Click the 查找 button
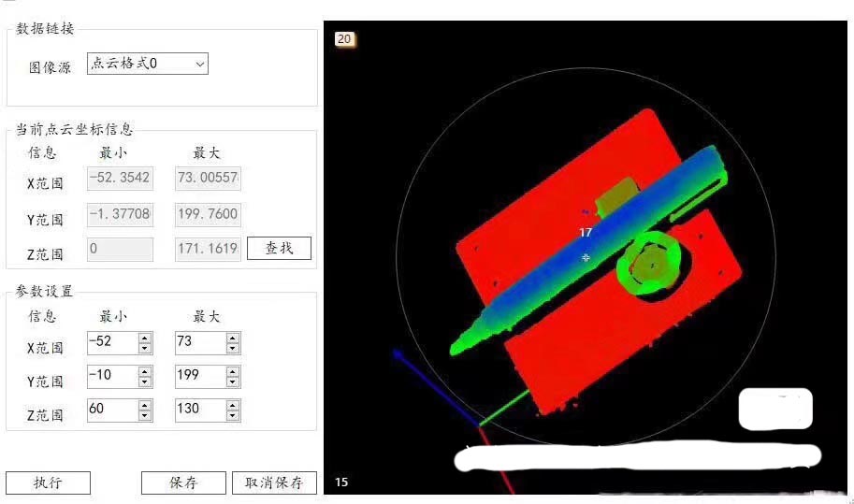Screen dimensions: 854x504 279,249
